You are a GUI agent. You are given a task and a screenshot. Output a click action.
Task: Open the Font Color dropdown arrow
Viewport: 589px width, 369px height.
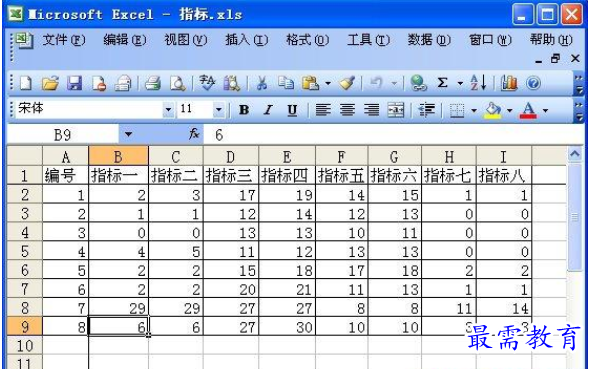545,110
